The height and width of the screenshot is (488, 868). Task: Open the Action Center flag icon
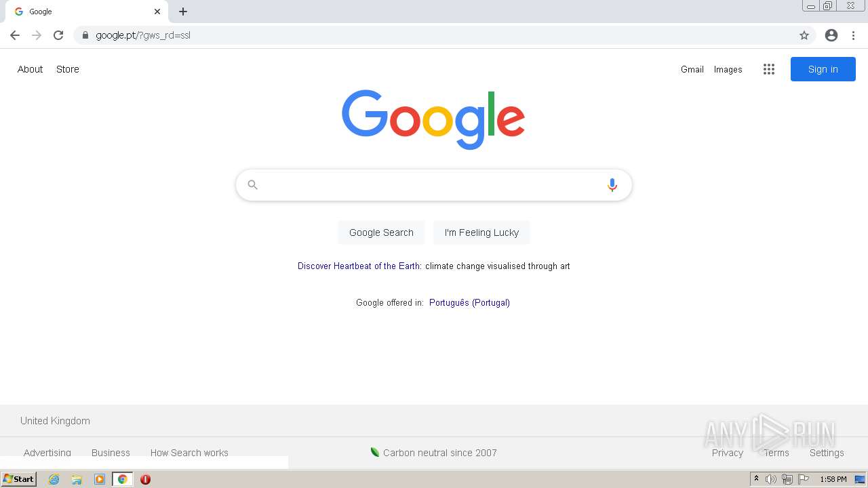pyautogui.click(x=804, y=479)
